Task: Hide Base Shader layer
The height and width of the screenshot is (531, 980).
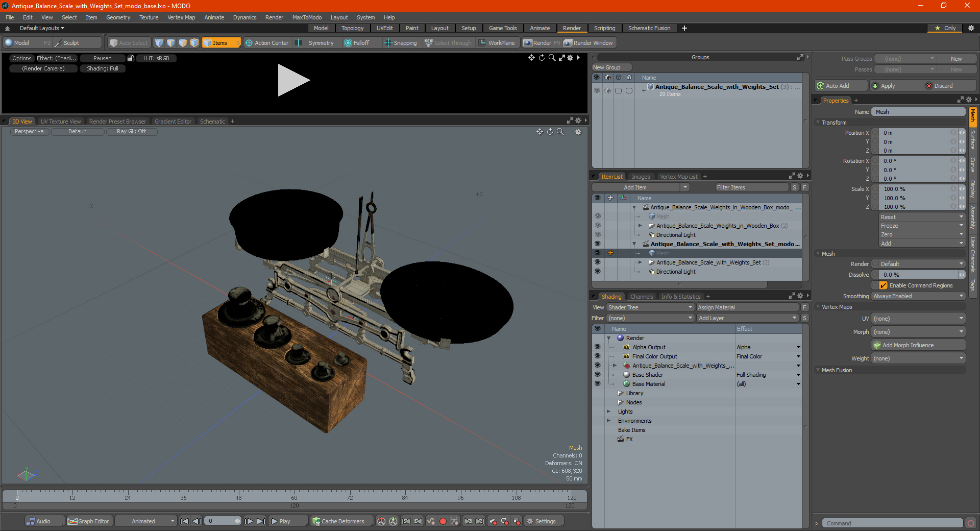Action: coord(597,375)
